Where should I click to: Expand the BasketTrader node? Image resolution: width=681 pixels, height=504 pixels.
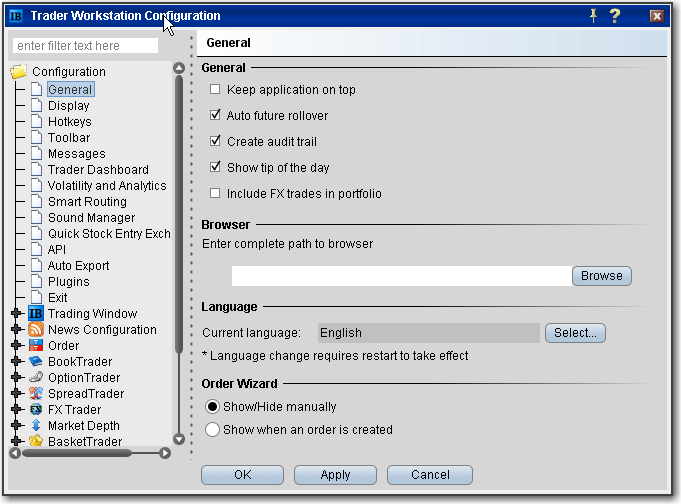[17, 441]
